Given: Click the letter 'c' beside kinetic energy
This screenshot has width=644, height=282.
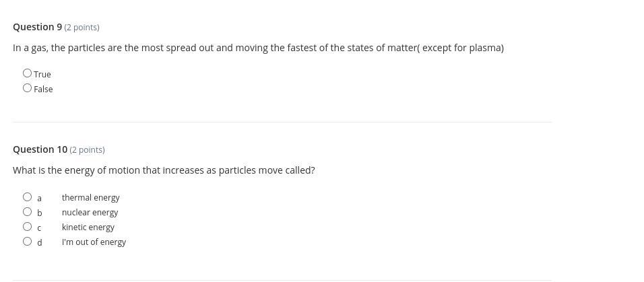Looking at the screenshot, I should 40,228.
